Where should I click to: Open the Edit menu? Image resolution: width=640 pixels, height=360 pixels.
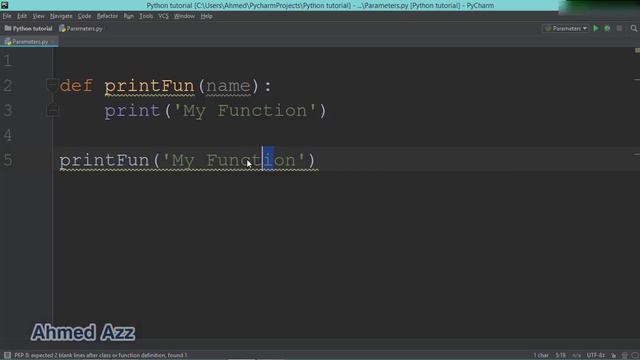pos(22,16)
